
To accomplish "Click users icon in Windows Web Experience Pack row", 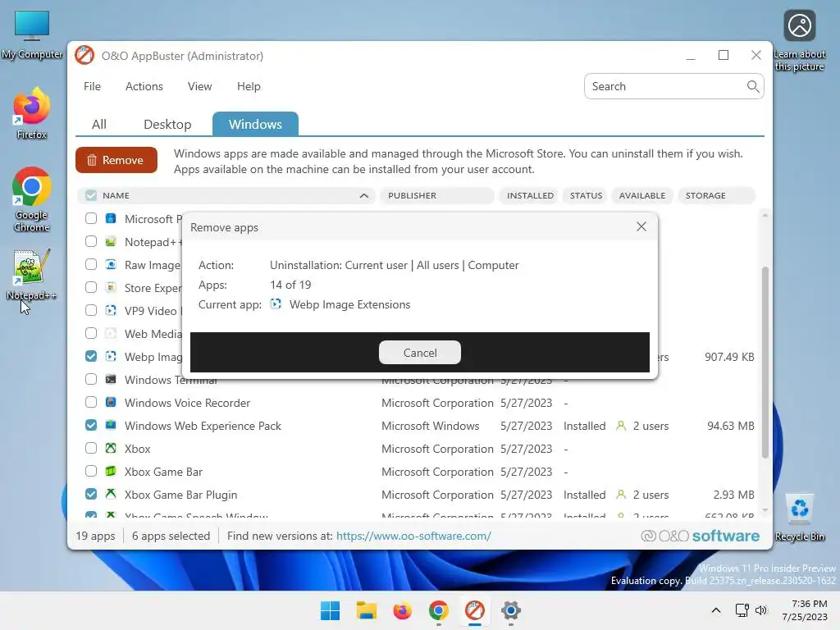I will [x=621, y=426].
